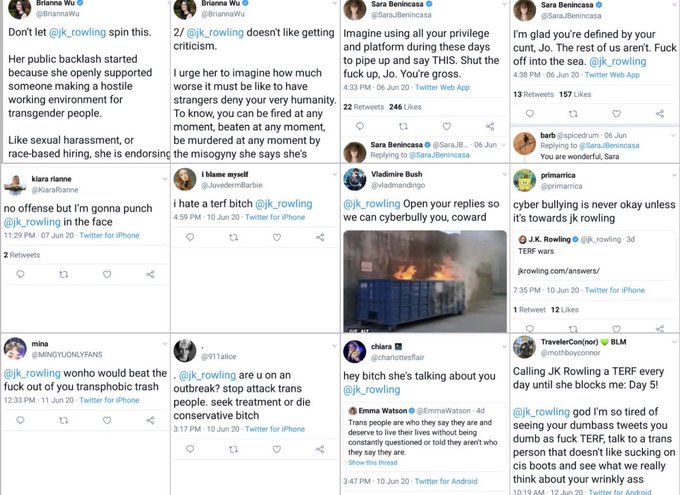
Task: Retweet the tweet by i blame myself
Action: 233,238
